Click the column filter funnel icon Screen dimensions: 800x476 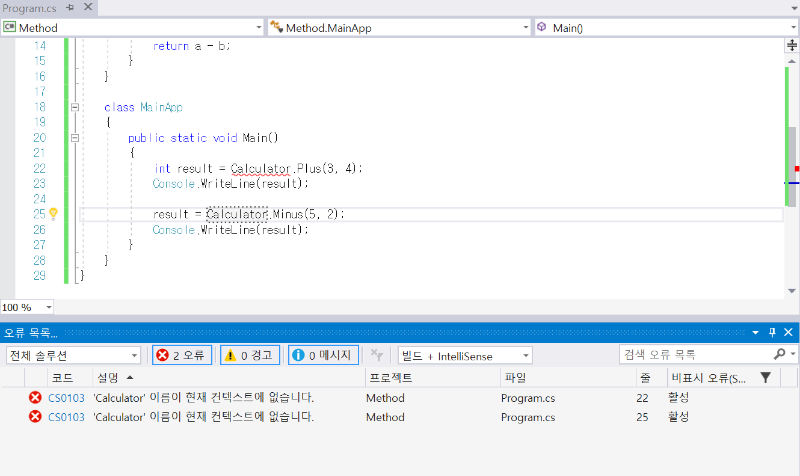(x=765, y=378)
